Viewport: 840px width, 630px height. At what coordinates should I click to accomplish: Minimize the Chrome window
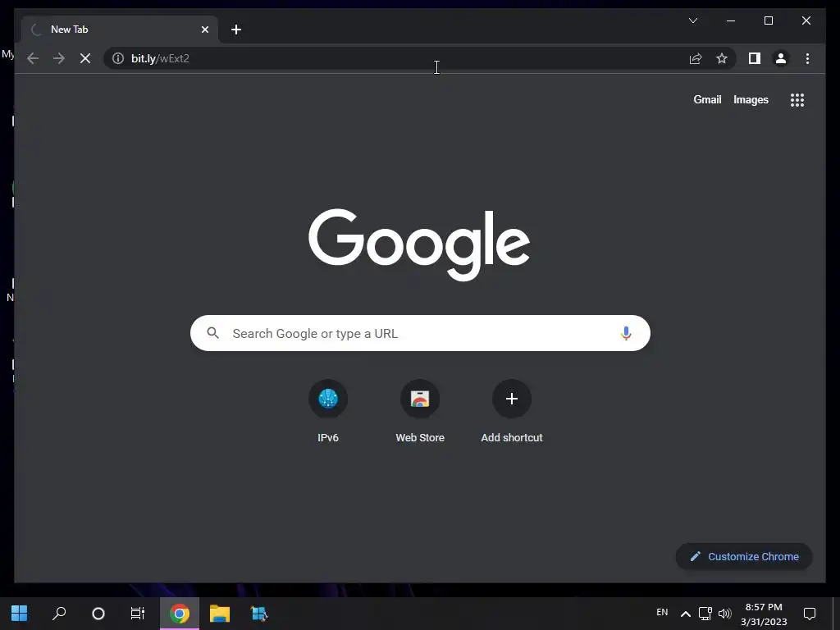[x=731, y=21]
